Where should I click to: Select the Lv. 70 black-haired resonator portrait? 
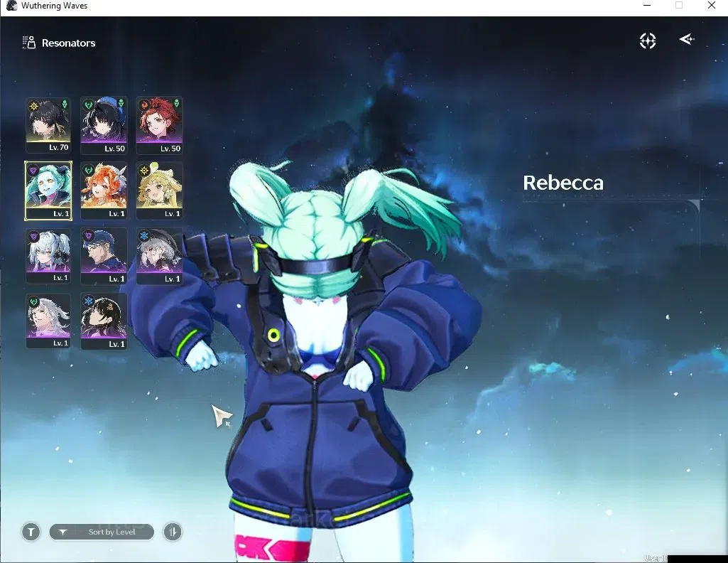click(48, 125)
